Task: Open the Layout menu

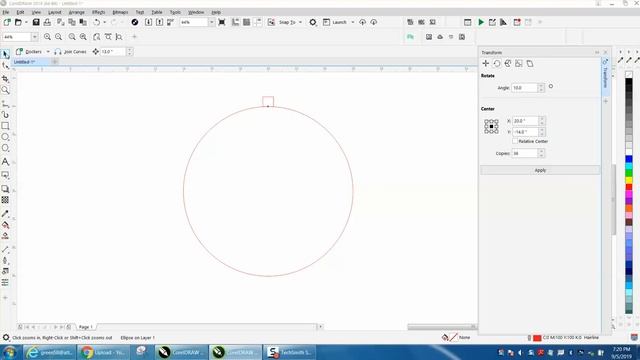Action: 54,12
